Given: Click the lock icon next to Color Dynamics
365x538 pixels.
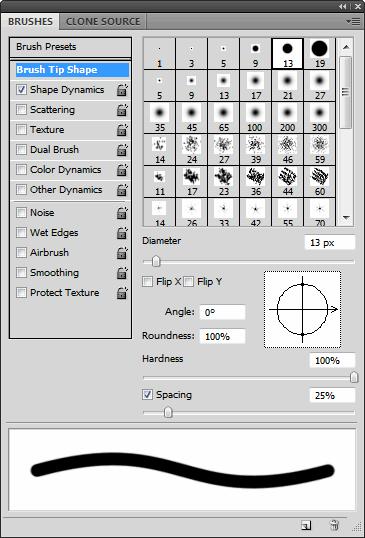Looking at the screenshot, I should point(122,170).
